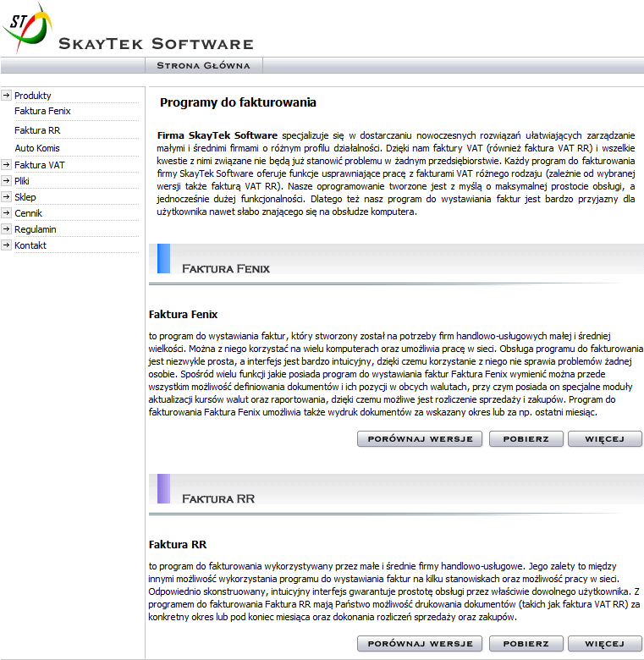Viewport: 644px width, 660px height.
Task: Click the arrow icon beside Regulamin
Action: point(6,229)
